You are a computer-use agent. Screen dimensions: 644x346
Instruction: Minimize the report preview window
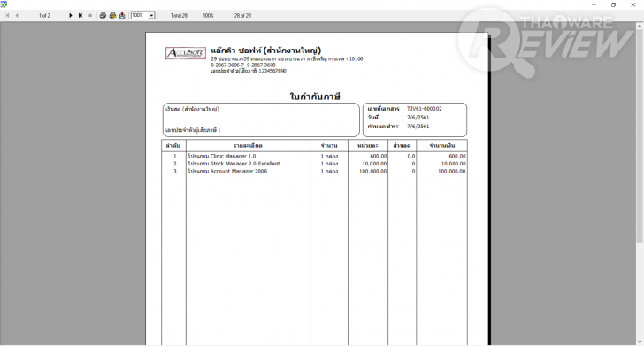[594, 5]
